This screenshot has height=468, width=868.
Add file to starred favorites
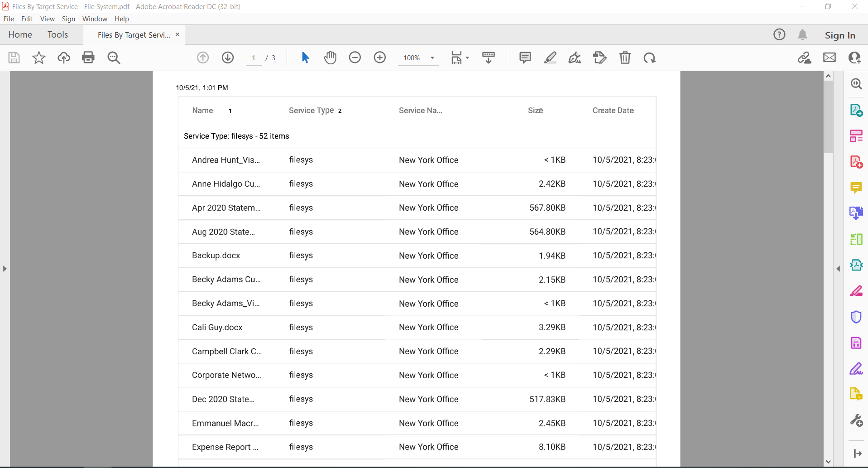[x=39, y=58]
